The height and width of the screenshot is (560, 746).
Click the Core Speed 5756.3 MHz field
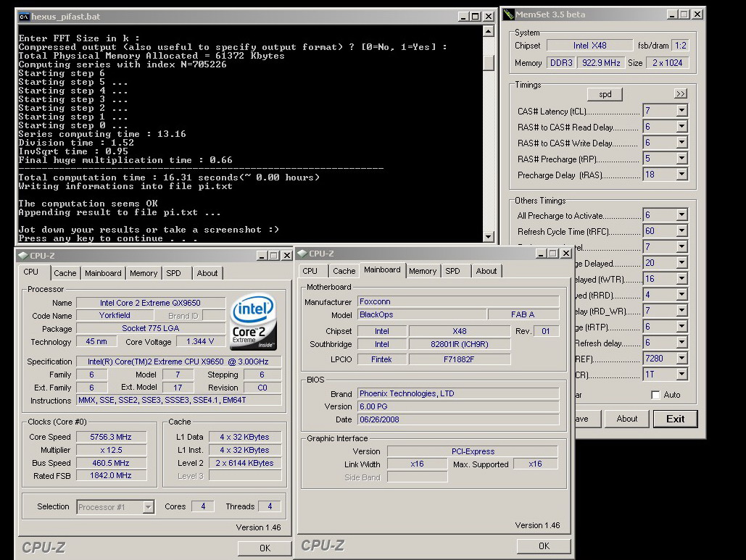click(112, 437)
